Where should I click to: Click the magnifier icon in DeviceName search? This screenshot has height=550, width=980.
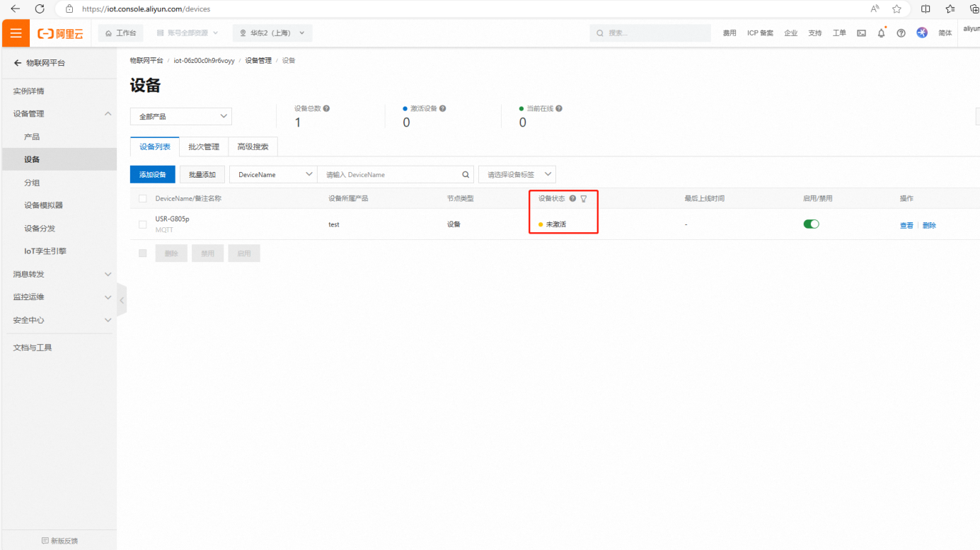click(x=466, y=174)
